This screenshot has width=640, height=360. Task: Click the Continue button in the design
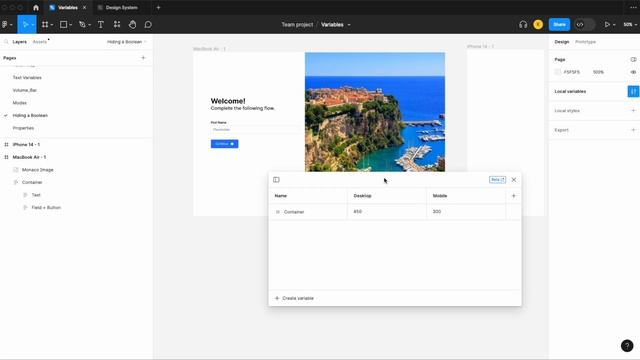224,144
